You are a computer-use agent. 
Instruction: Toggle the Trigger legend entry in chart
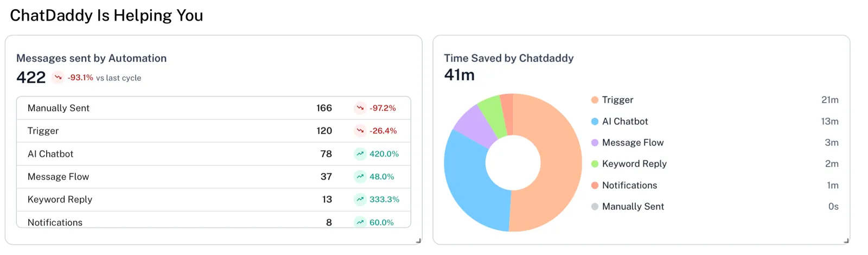[617, 100]
